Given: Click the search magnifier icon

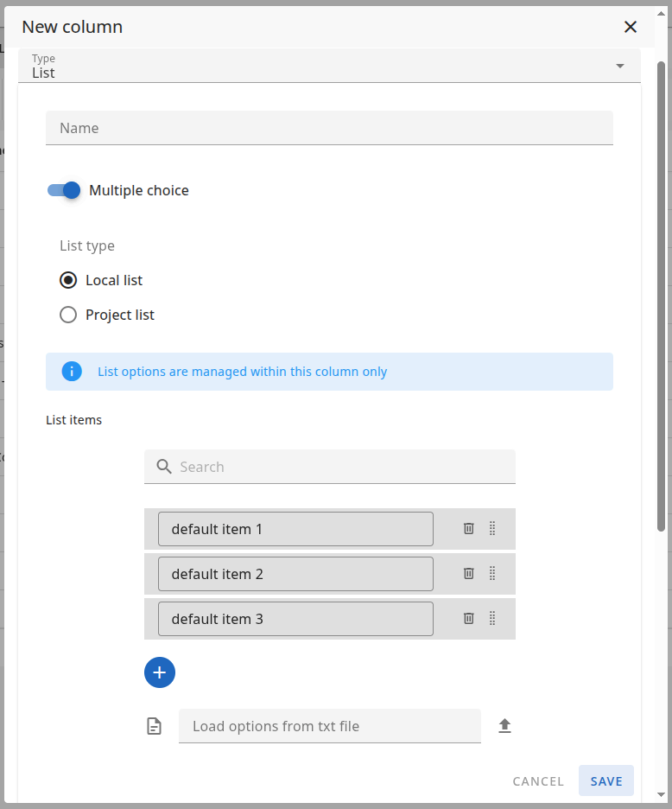Looking at the screenshot, I should (164, 467).
